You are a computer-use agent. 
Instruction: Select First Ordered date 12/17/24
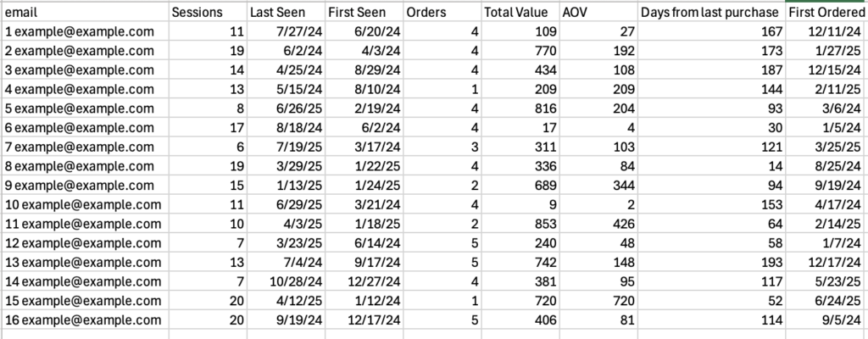[827, 262]
